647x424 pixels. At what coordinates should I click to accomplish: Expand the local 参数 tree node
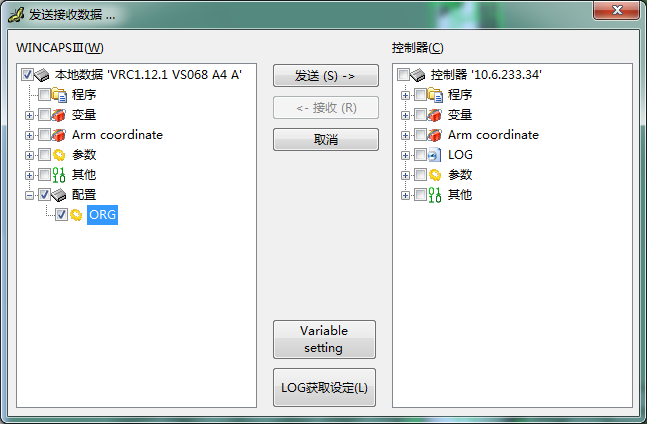tap(29, 155)
